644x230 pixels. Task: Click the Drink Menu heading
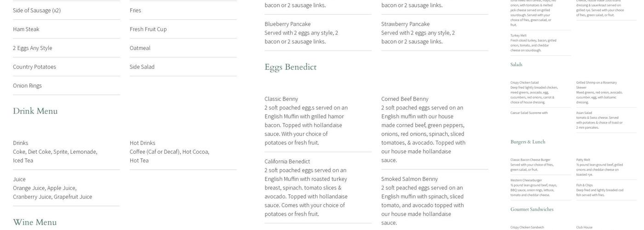point(35,111)
